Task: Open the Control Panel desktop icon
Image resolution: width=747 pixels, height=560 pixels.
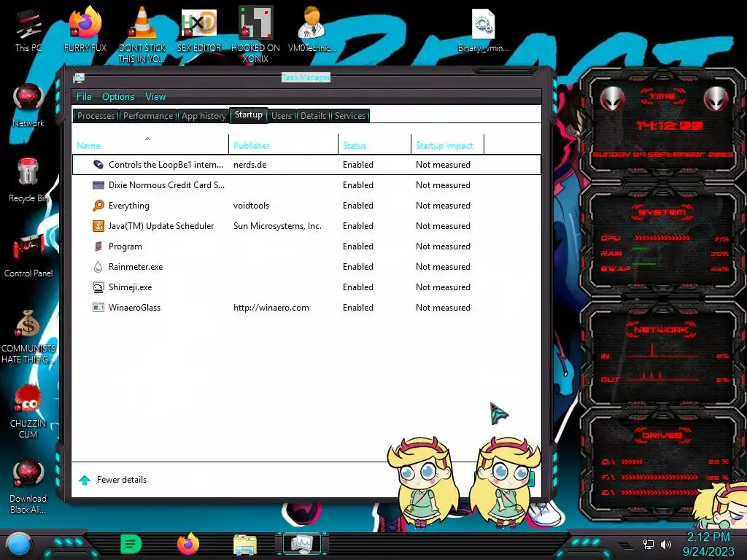Action: click(28, 256)
